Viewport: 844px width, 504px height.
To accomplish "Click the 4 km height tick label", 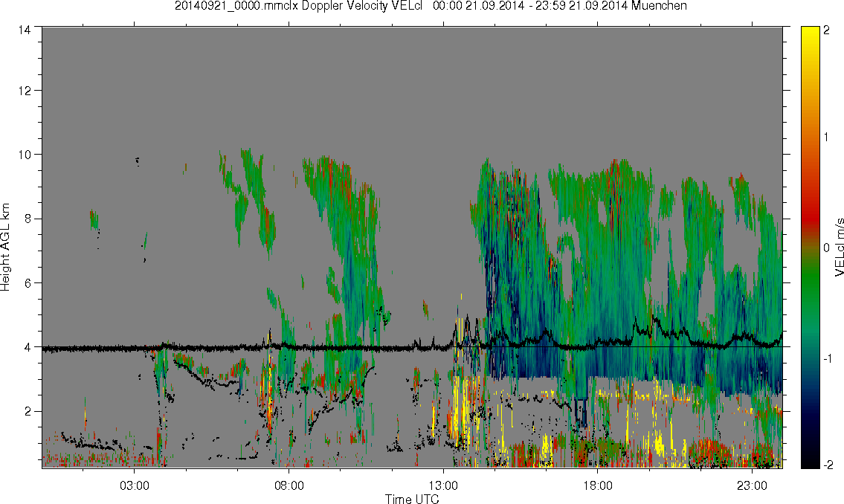I will [x=27, y=347].
